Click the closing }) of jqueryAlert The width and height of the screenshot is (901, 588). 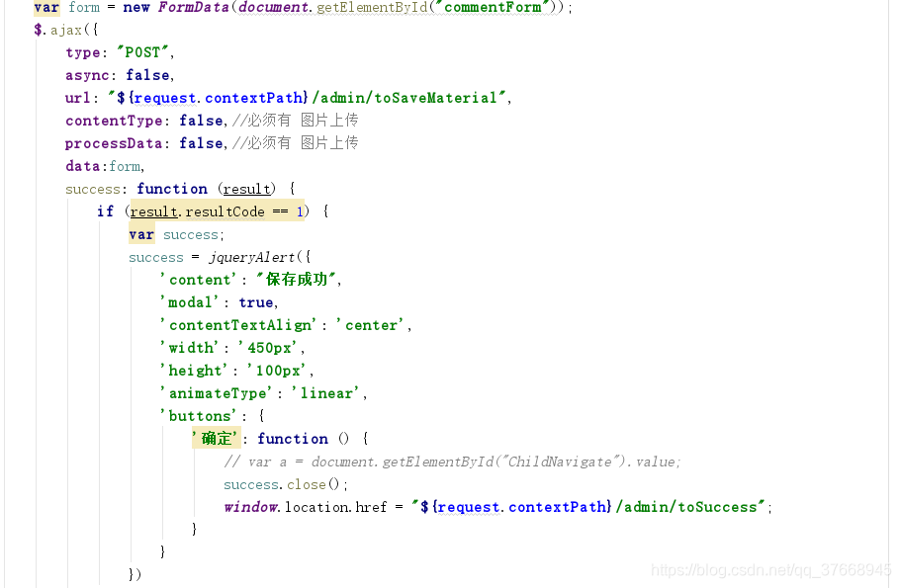[x=135, y=574]
